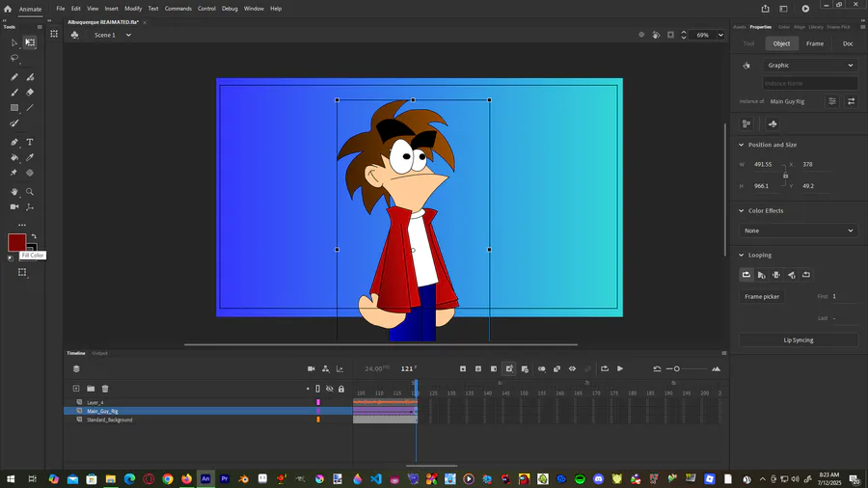Open the 69% zoom level dropdown
This screenshot has width=868, height=488.
(720, 35)
